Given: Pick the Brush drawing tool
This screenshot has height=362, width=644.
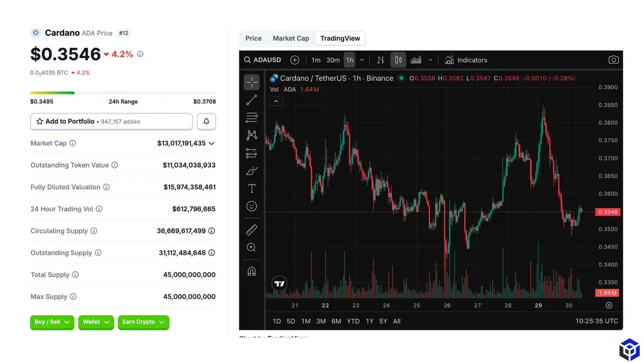Looking at the screenshot, I should tap(251, 171).
